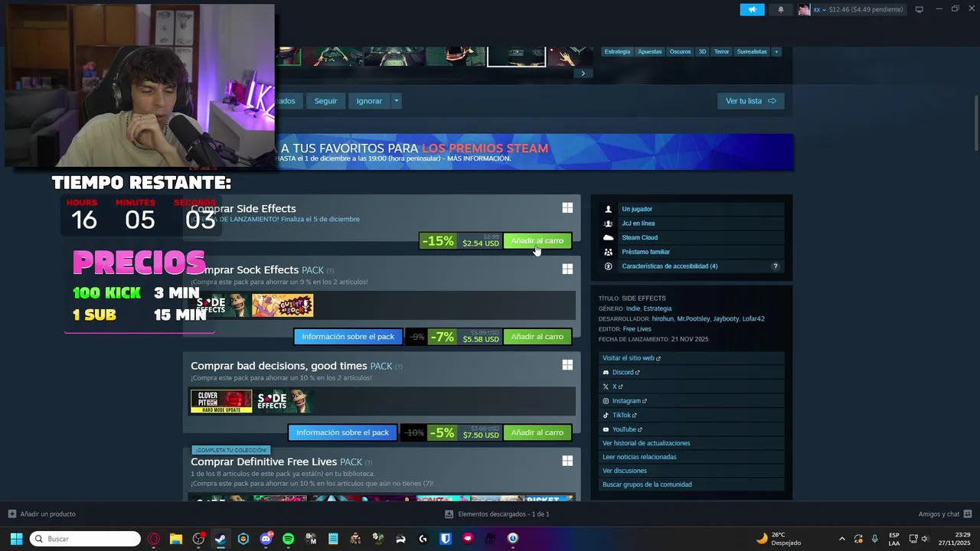Open Ver historial de actualizaciones link
Screen dimensions: 980x551
[646, 443]
